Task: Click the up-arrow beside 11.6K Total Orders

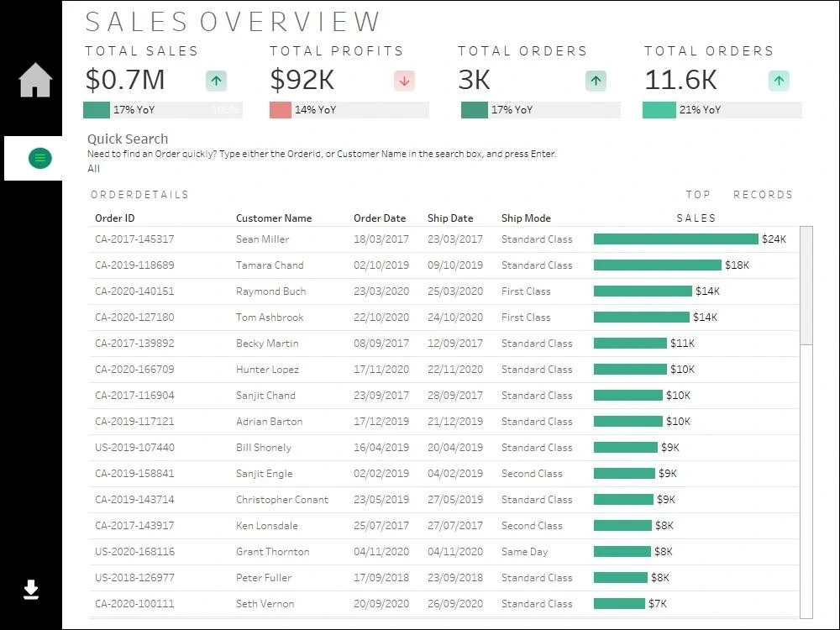Action: pyautogui.click(x=778, y=81)
